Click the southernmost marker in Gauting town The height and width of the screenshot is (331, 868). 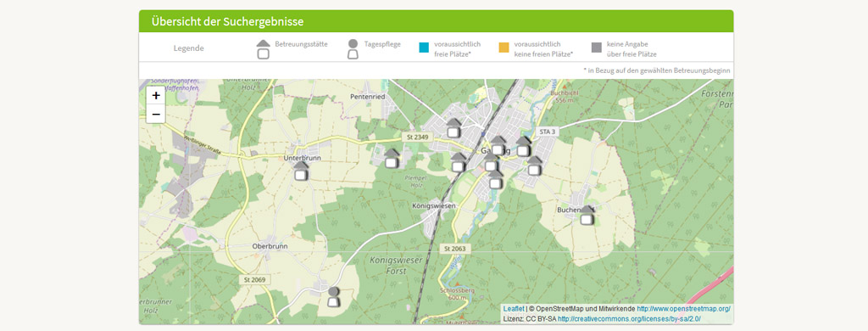[495, 179]
